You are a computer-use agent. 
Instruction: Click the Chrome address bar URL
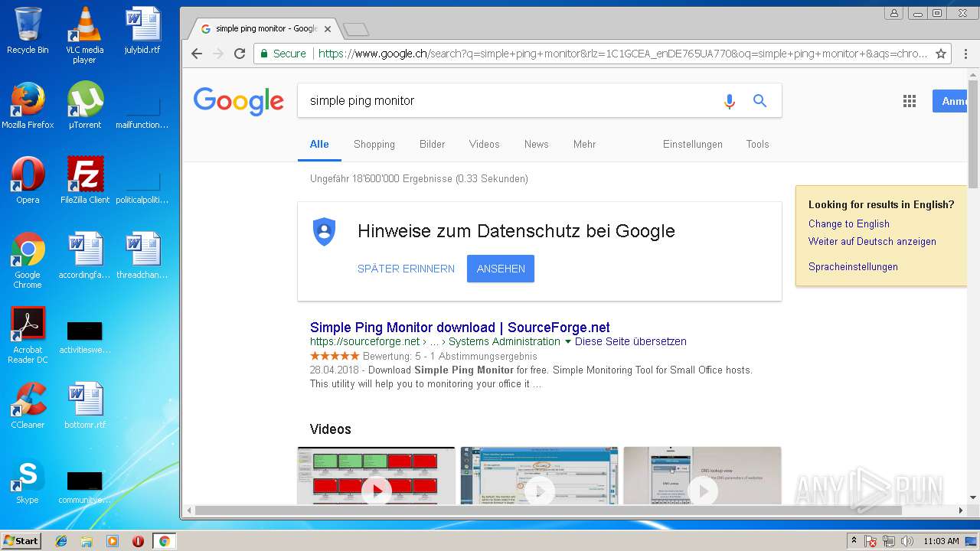click(x=622, y=54)
